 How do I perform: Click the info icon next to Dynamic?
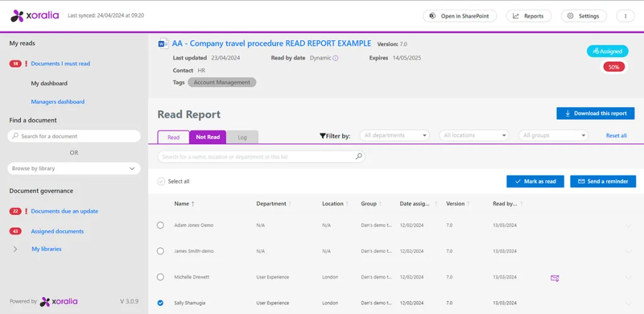[335, 58]
